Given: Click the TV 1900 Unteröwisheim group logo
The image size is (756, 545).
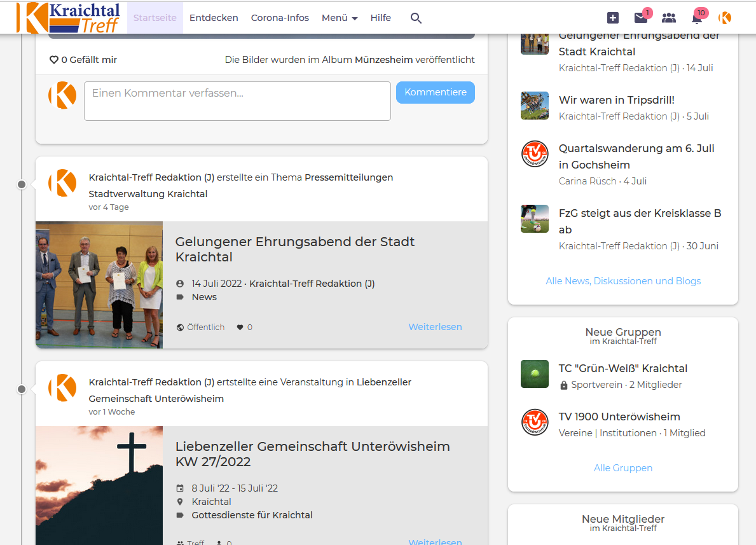Looking at the screenshot, I should [535, 422].
